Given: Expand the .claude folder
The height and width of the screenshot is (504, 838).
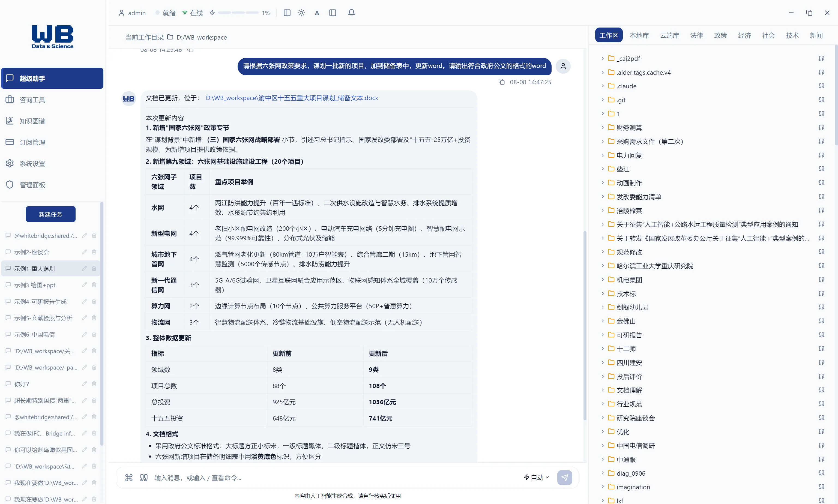Looking at the screenshot, I should tap(603, 86).
